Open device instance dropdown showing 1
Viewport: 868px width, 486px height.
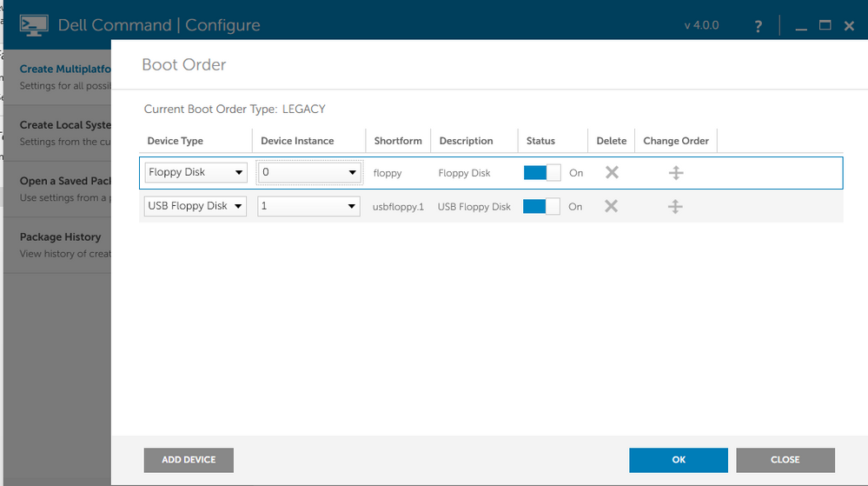tap(308, 206)
